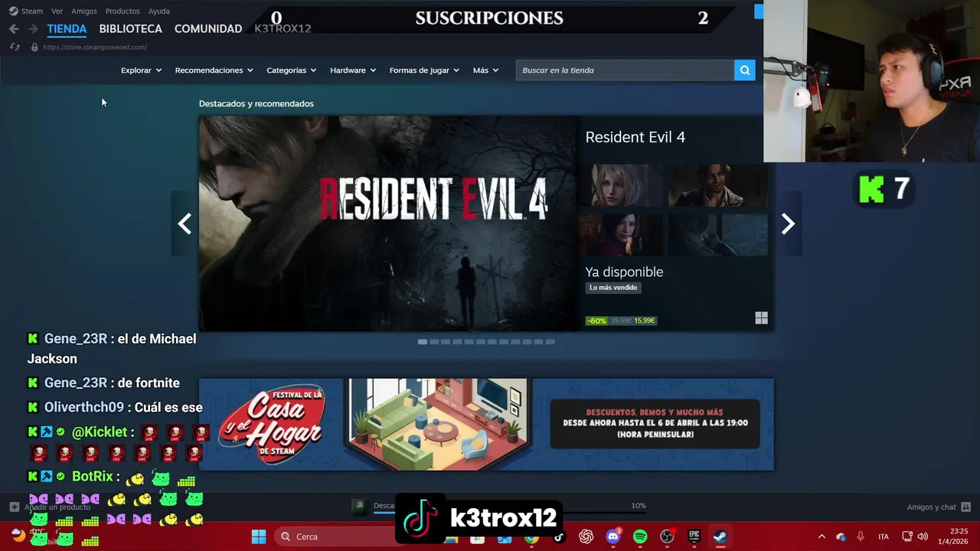
Task: Open the Resident Evil 4 main capsule image
Action: click(x=388, y=223)
